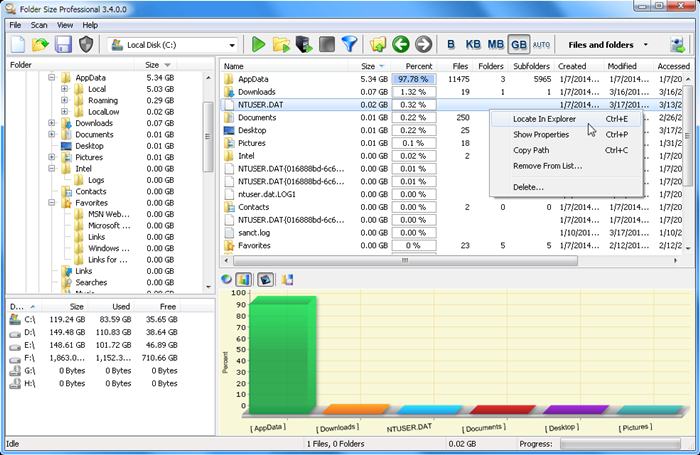Screen dimensions: 700x455
Task: Open the Scan menu
Action: [39, 25]
